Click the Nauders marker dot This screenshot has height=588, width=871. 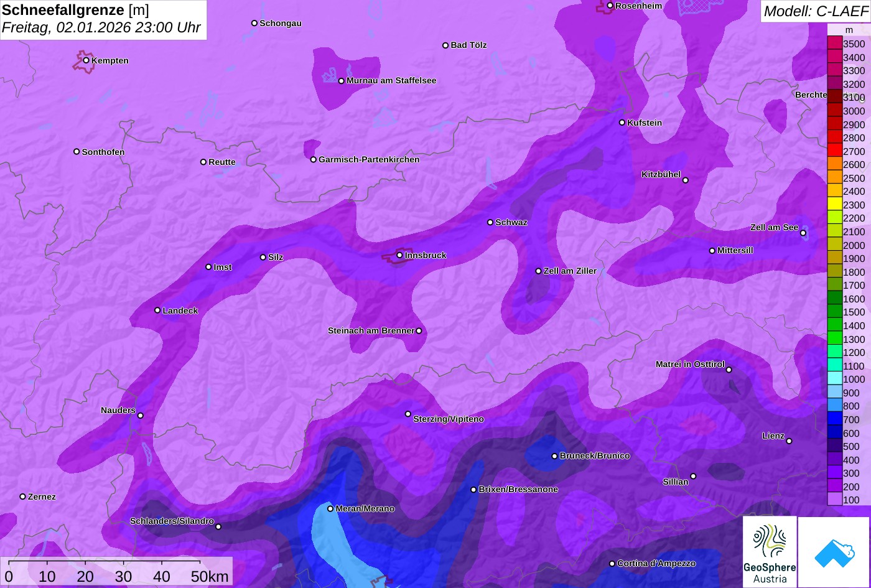tap(141, 416)
